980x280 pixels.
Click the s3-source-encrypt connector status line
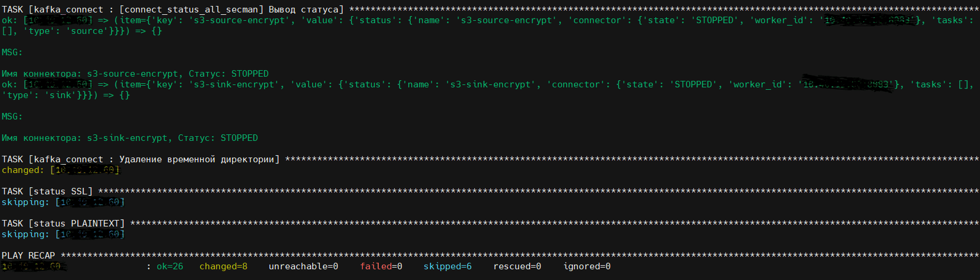click(x=135, y=74)
